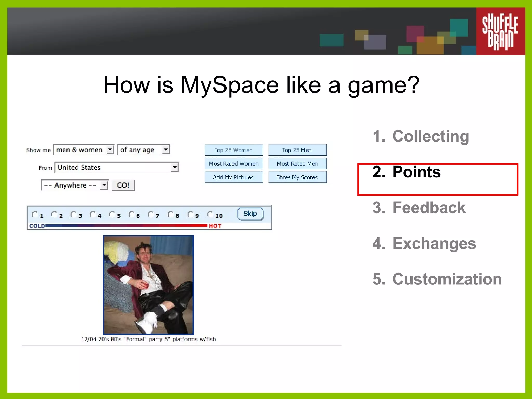Expand the United States country dropdown
The height and width of the screenshot is (399, 532).
117,167
